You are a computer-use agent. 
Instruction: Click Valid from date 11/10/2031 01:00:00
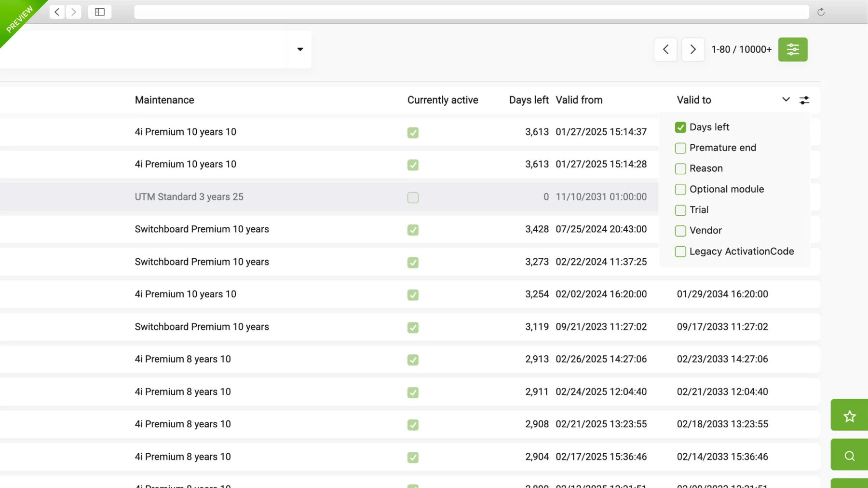point(601,197)
